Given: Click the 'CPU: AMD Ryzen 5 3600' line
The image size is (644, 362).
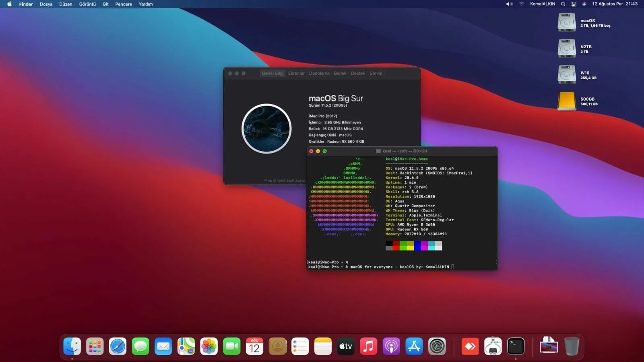Looking at the screenshot, I should click(x=410, y=225).
